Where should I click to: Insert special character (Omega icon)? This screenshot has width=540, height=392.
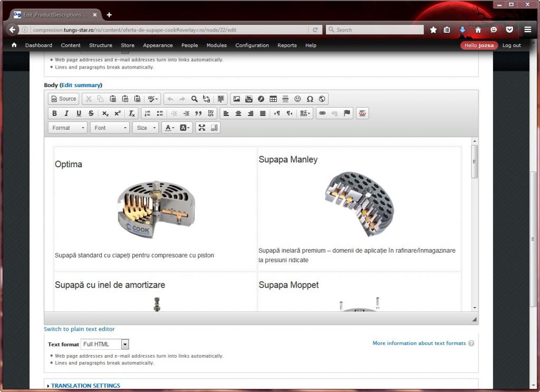(x=310, y=99)
